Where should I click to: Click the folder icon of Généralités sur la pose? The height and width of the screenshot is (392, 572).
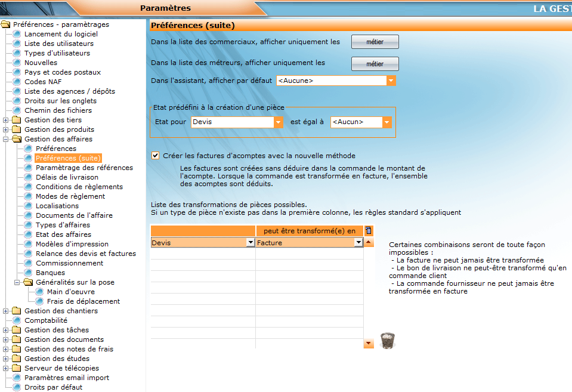(x=28, y=282)
